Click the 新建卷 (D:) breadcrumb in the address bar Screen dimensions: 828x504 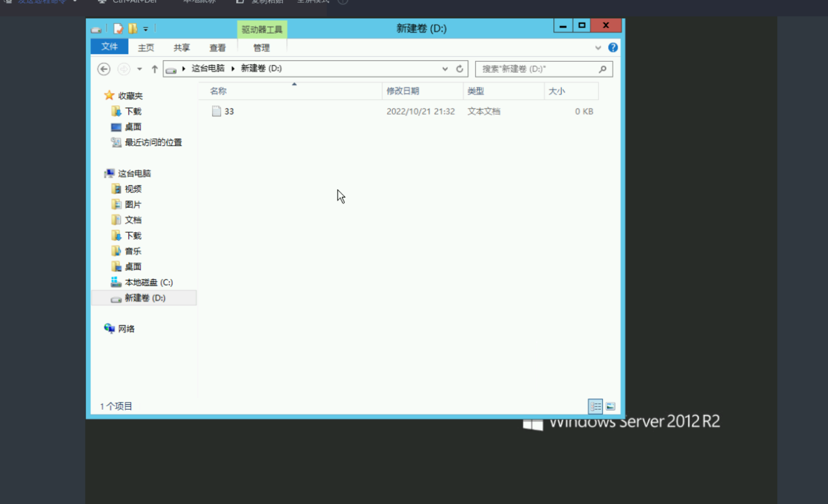point(261,68)
